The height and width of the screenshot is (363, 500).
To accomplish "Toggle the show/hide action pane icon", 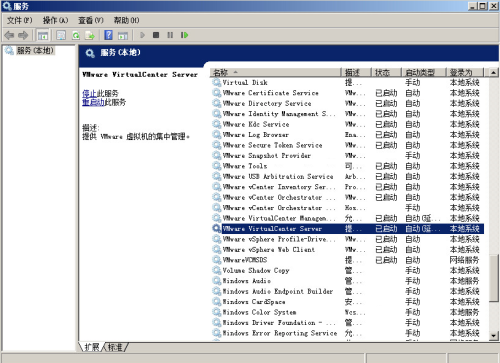I will [x=123, y=35].
